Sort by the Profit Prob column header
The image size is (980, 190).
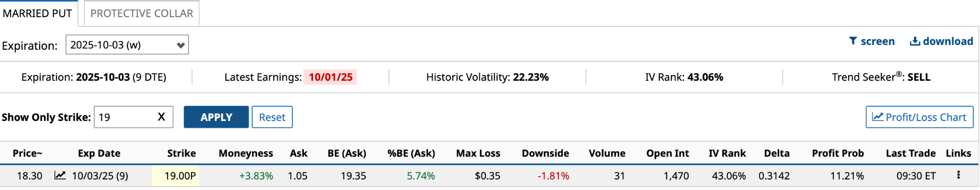(x=838, y=153)
